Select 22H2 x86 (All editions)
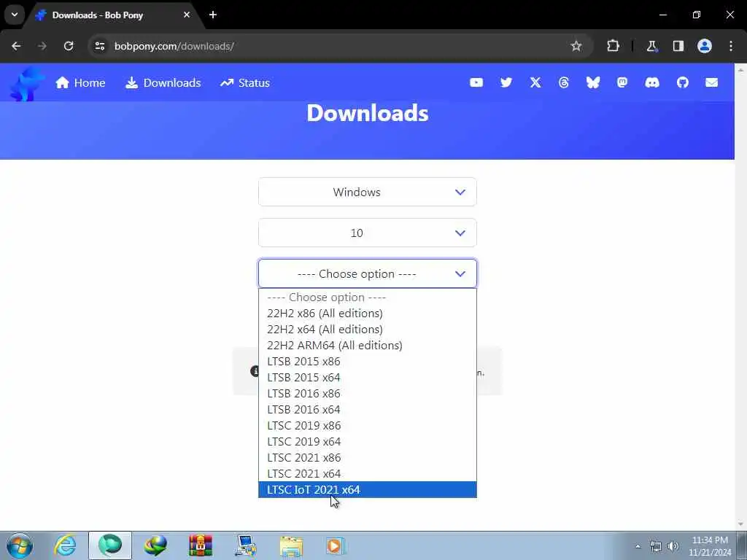Screen dimensions: 747x560 click(x=368, y=314)
